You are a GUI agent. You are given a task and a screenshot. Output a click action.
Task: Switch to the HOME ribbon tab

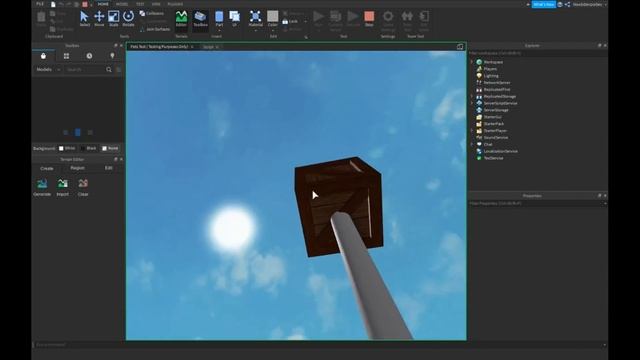(103, 4)
